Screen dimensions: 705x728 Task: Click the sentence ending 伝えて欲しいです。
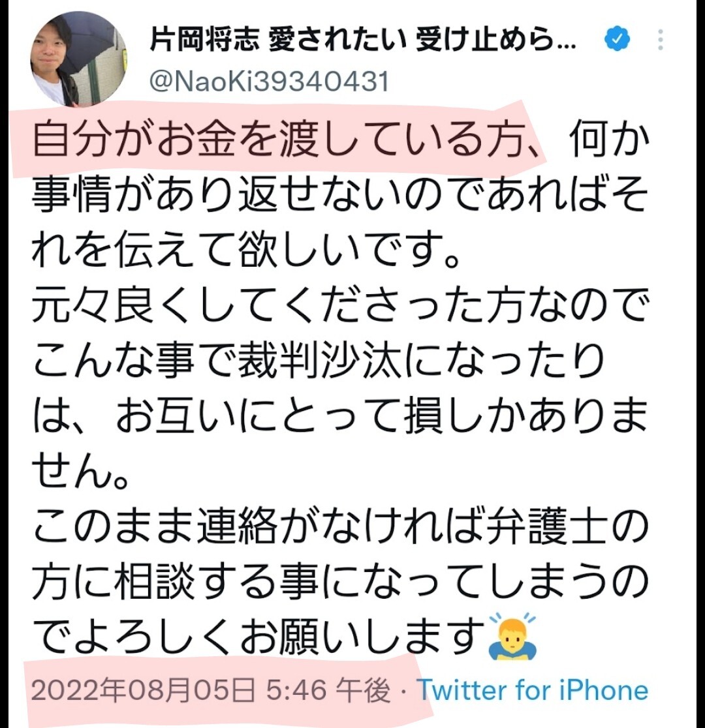click(247, 249)
